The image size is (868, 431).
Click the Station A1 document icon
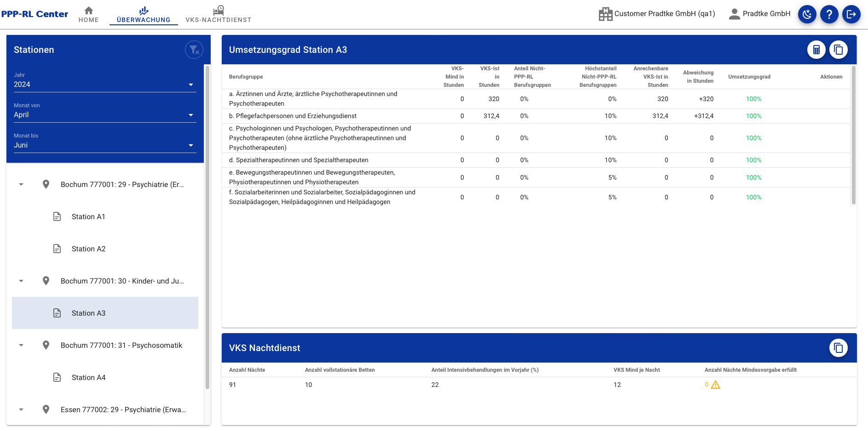57,216
